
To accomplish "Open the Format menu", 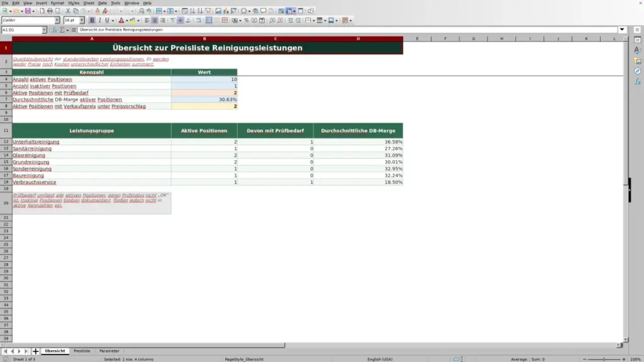I will [x=57, y=3].
